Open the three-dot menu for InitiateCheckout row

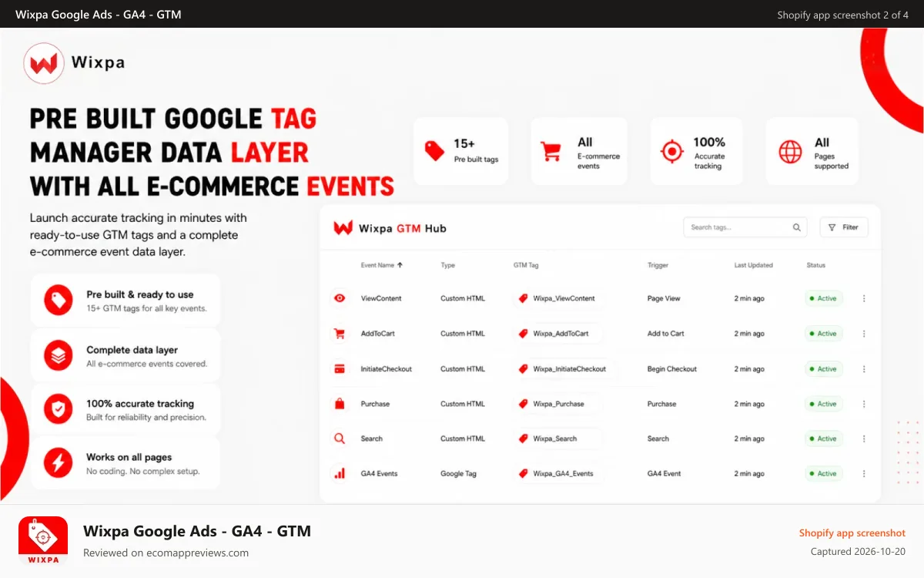pos(864,369)
